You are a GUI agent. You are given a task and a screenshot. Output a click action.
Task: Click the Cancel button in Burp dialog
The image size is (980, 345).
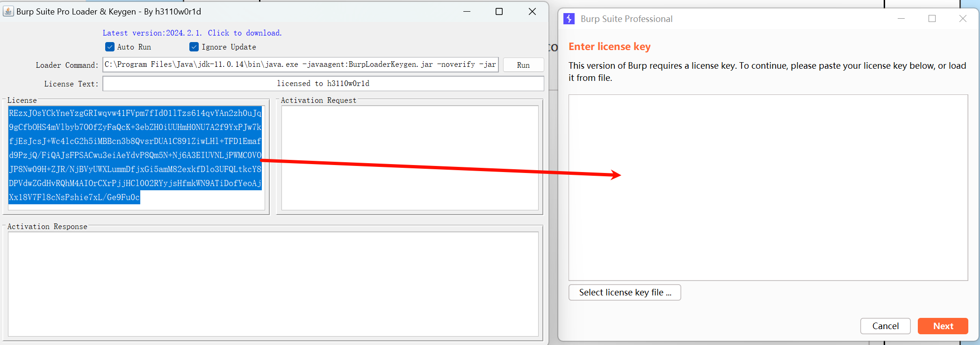tap(885, 326)
